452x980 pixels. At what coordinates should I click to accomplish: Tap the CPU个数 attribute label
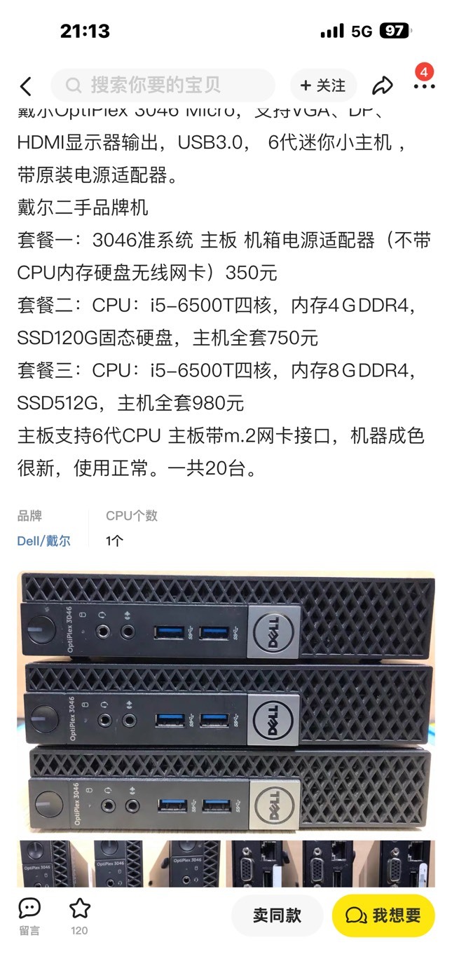pyautogui.click(x=132, y=516)
